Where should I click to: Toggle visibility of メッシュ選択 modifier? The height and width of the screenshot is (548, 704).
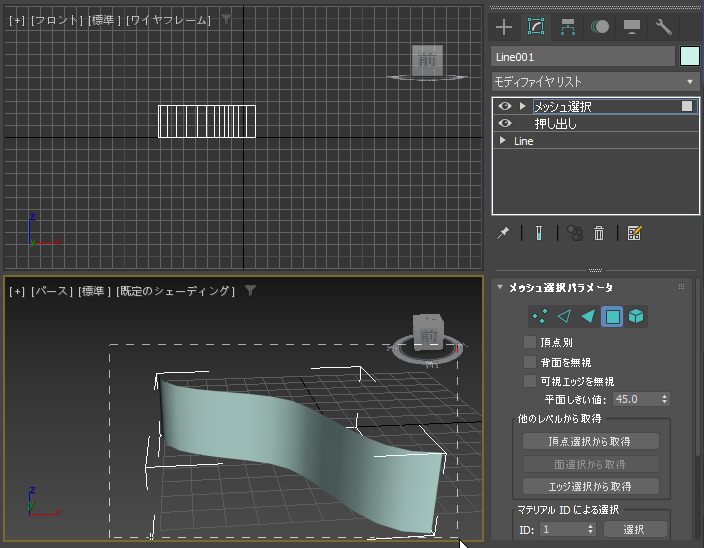pos(505,106)
